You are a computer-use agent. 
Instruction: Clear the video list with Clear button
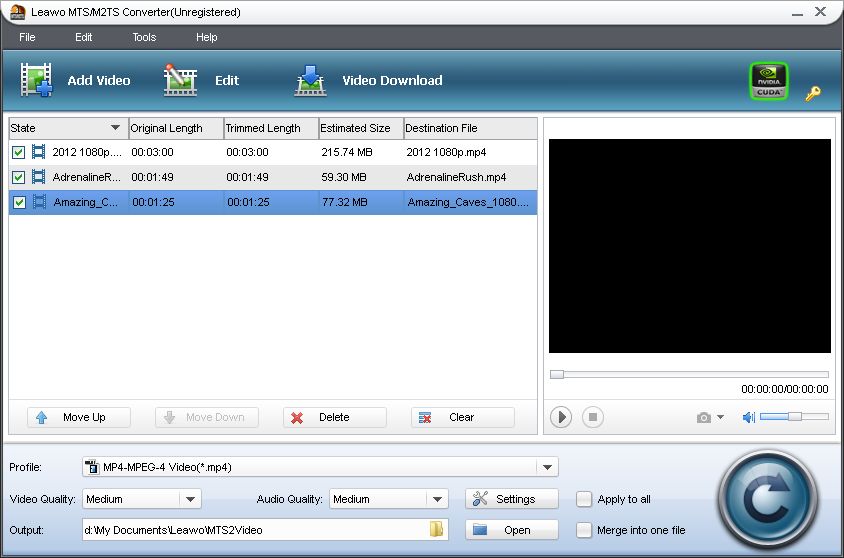pyautogui.click(x=463, y=418)
